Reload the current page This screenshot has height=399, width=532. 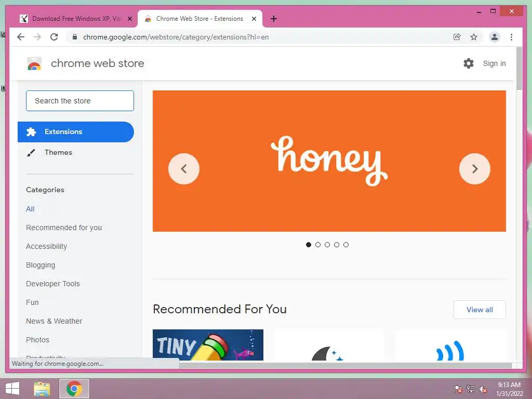pyautogui.click(x=54, y=37)
